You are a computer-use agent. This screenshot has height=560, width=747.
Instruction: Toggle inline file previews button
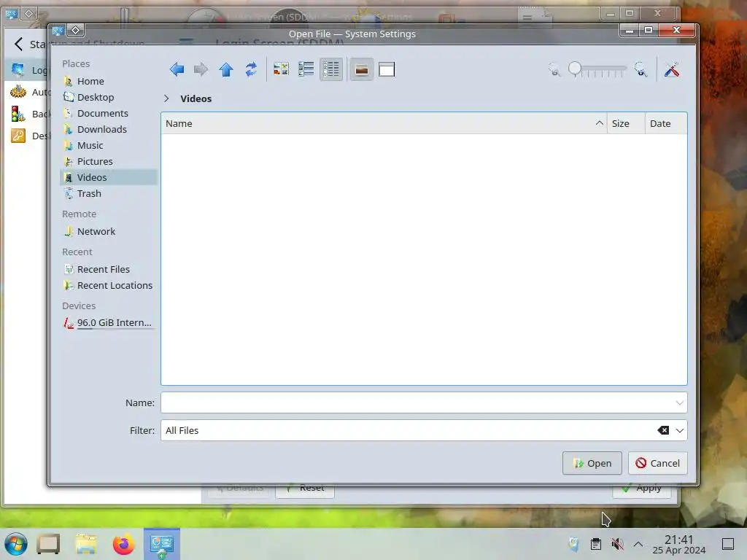[362, 69]
